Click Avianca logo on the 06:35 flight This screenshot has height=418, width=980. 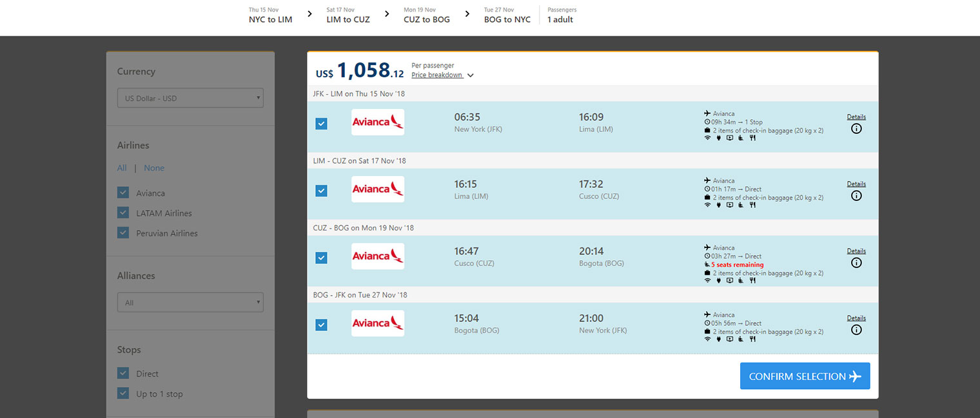[x=378, y=122]
